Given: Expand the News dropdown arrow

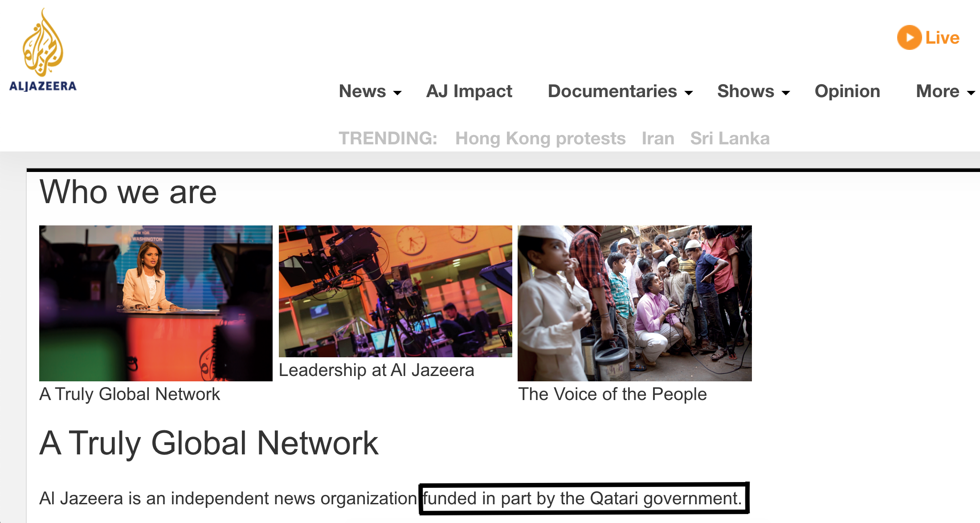Looking at the screenshot, I should [x=397, y=93].
